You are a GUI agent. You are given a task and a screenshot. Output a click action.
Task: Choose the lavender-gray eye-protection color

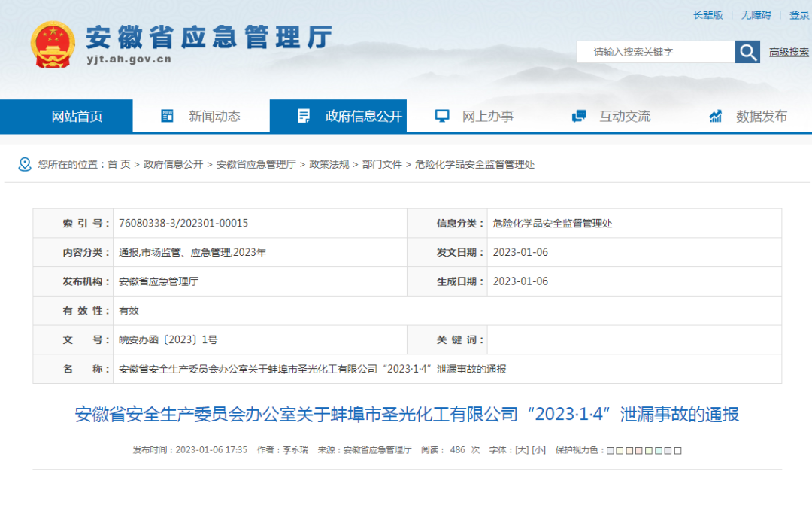(x=668, y=450)
